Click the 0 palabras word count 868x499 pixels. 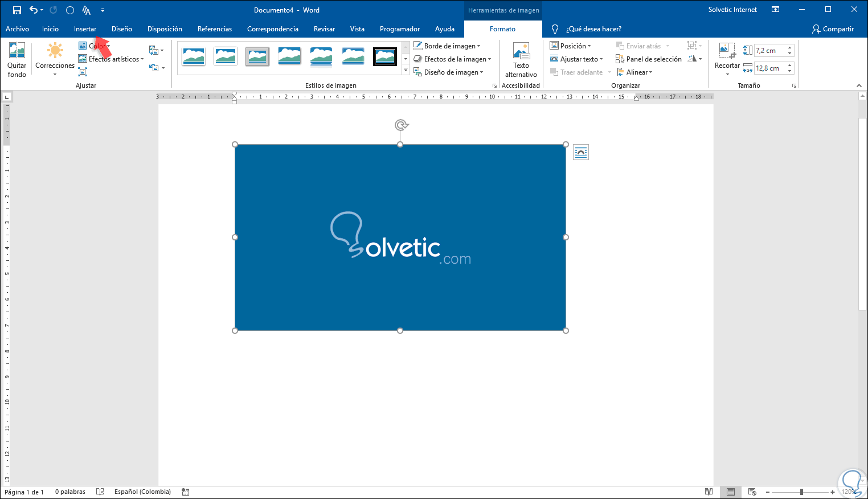tap(70, 492)
